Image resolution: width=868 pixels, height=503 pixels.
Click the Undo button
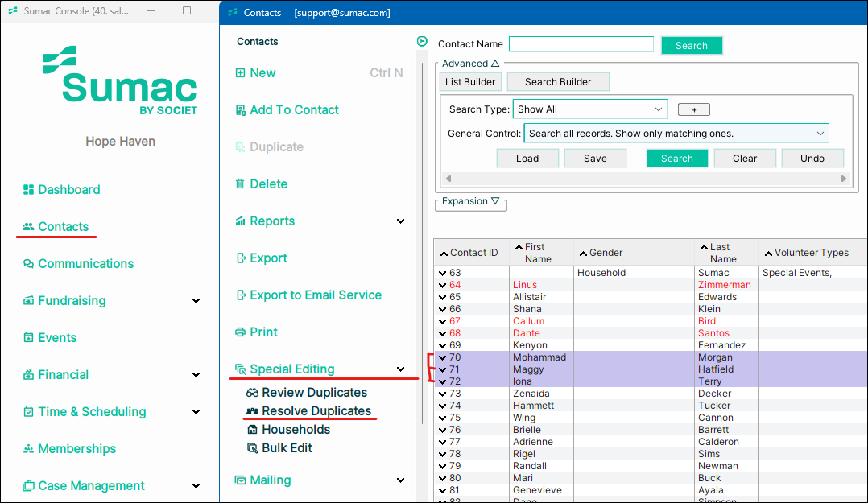(812, 159)
